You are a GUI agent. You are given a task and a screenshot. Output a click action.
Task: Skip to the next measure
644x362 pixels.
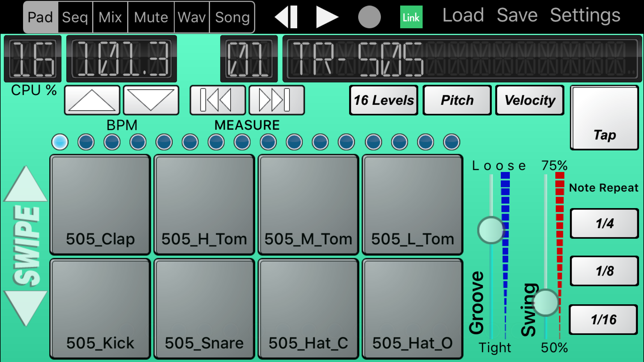(276, 100)
